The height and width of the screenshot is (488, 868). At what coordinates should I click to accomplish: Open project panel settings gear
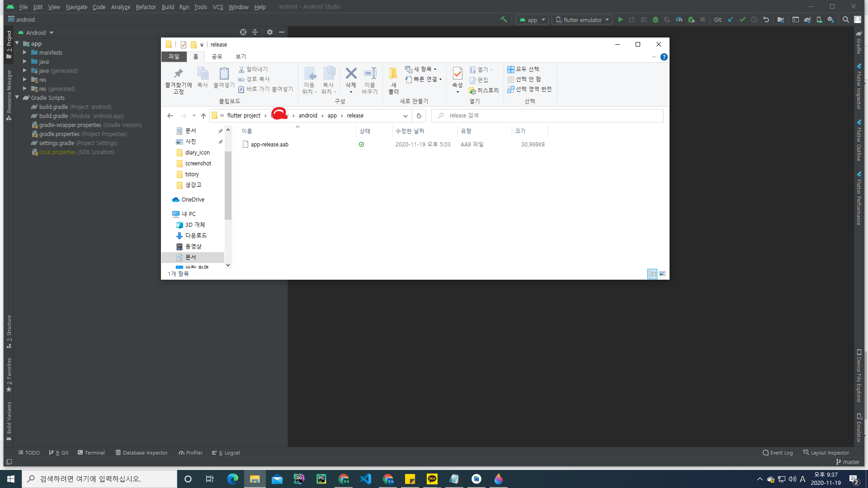click(270, 32)
